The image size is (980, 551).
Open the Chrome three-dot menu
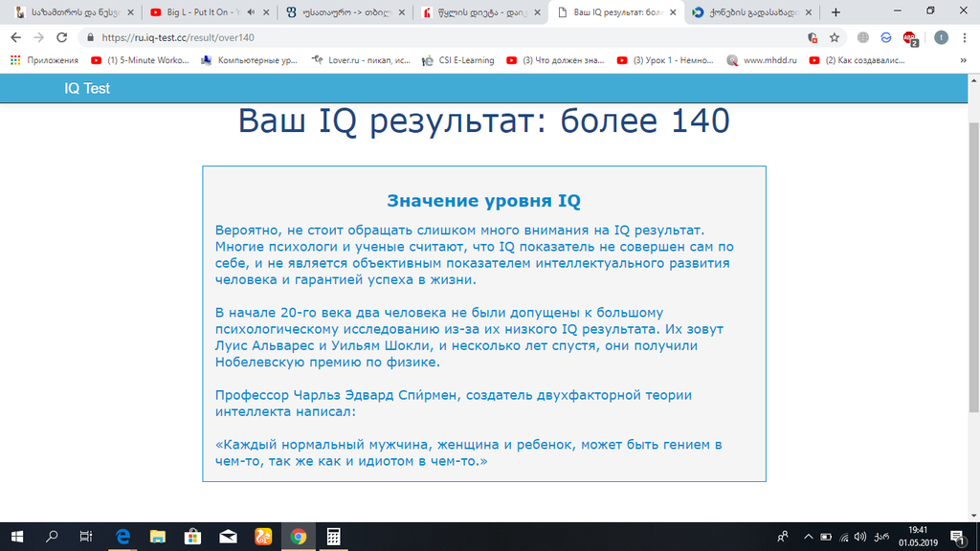pos(964,38)
